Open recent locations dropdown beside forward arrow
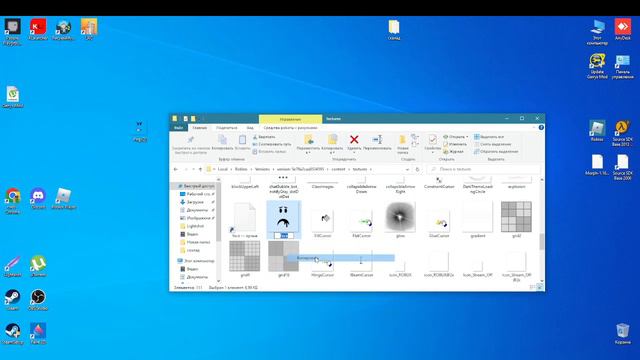 tap(193, 169)
